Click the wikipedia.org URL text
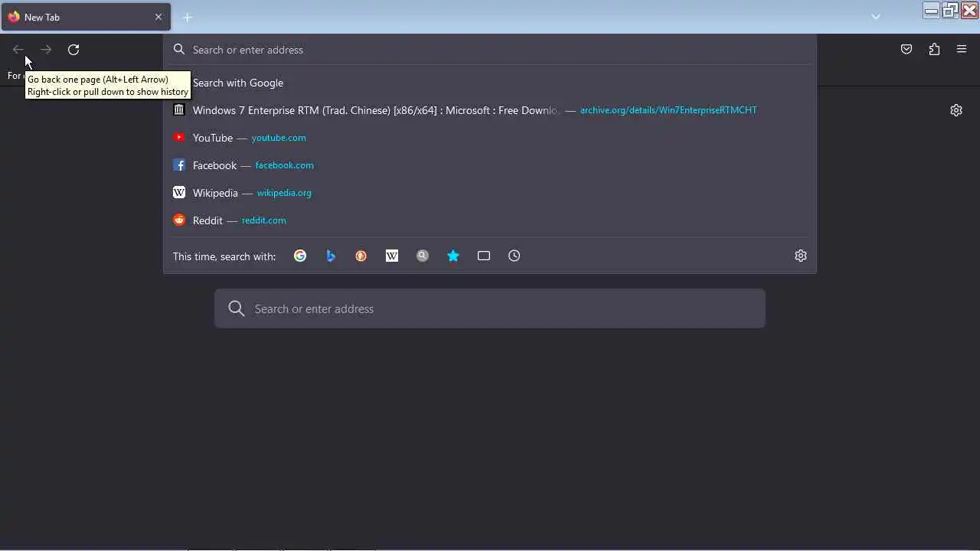This screenshot has height=551, width=980. 284,193
